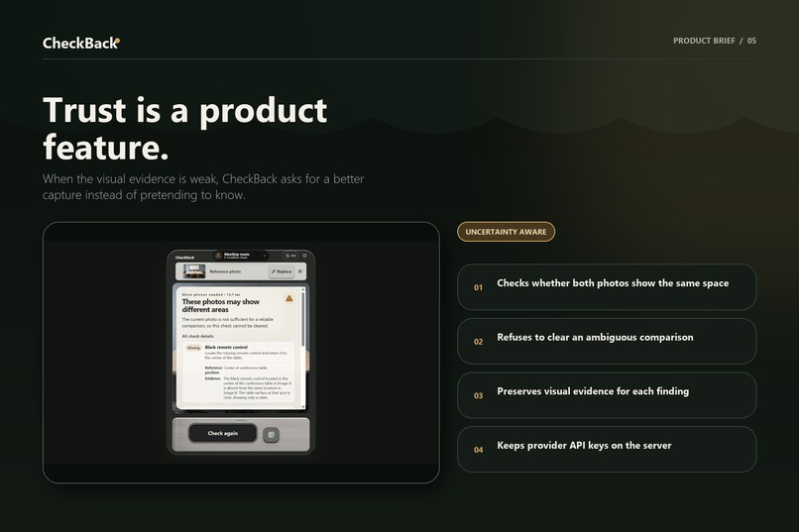Click the orange warning triangle icon

[288, 298]
